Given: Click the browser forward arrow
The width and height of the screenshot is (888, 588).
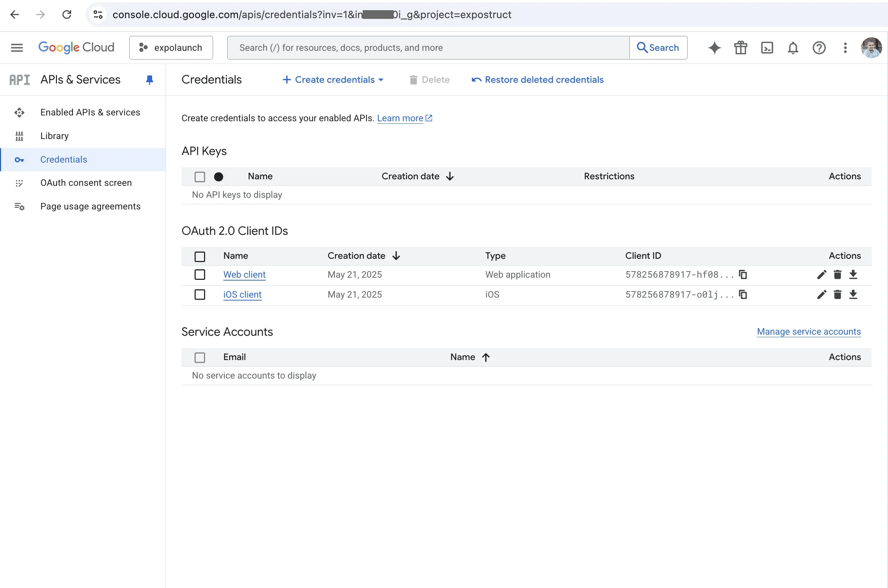Looking at the screenshot, I should (x=41, y=15).
